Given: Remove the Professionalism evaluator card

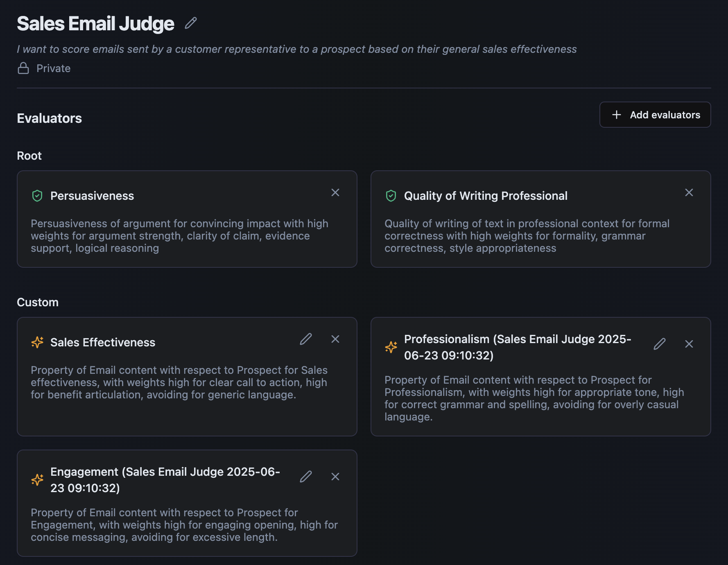Looking at the screenshot, I should pos(689,344).
